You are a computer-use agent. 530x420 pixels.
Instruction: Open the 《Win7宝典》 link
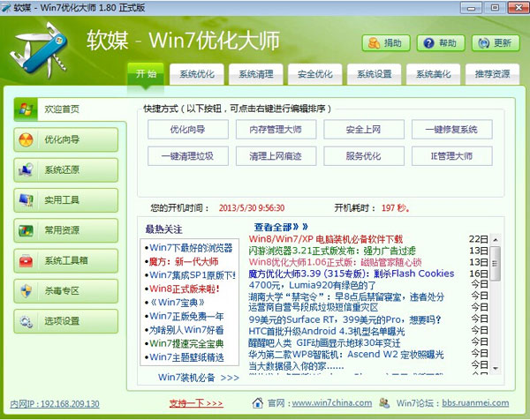pos(178,303)
